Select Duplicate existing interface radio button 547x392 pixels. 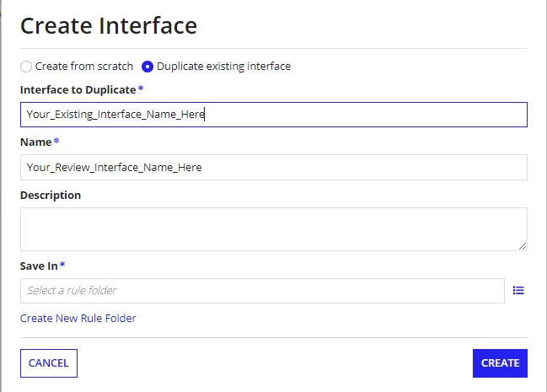coord(147,67)
